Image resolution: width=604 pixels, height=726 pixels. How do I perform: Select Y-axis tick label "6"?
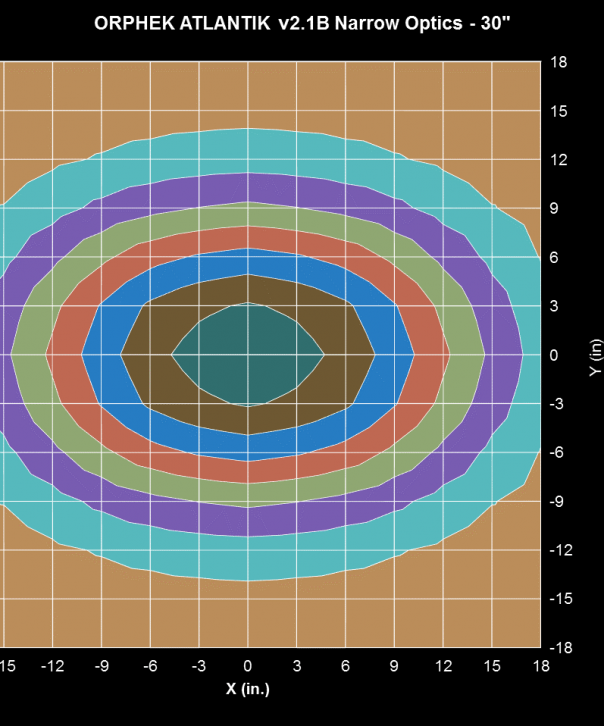554,257
